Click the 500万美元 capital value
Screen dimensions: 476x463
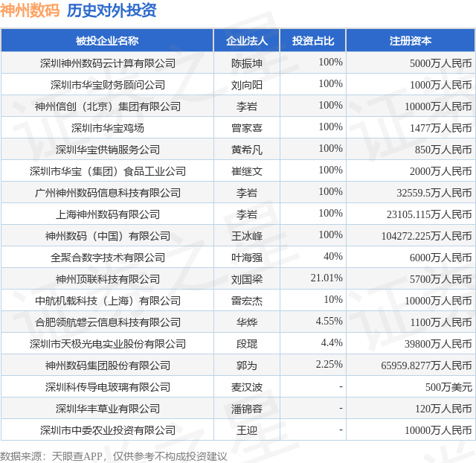click(448, 387)
